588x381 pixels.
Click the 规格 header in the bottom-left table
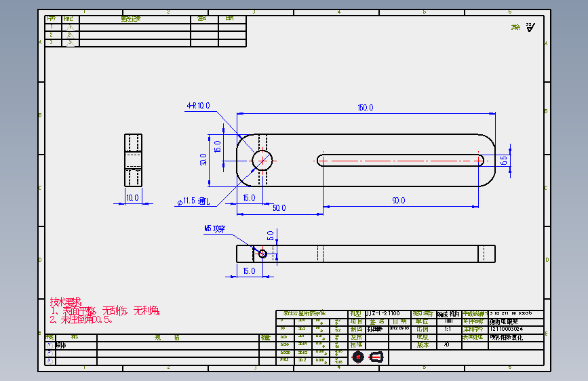[x=168, y=338]
